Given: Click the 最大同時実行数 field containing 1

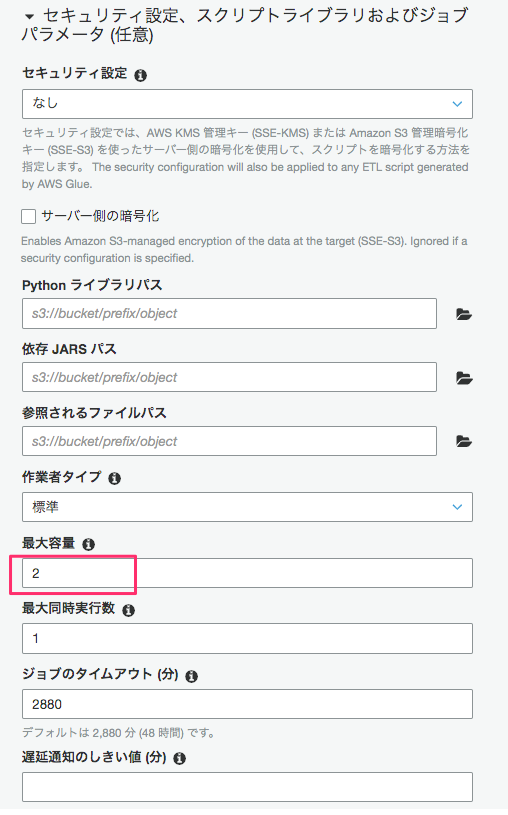Looking at the screenshot, I should click(x=247, y=638).
